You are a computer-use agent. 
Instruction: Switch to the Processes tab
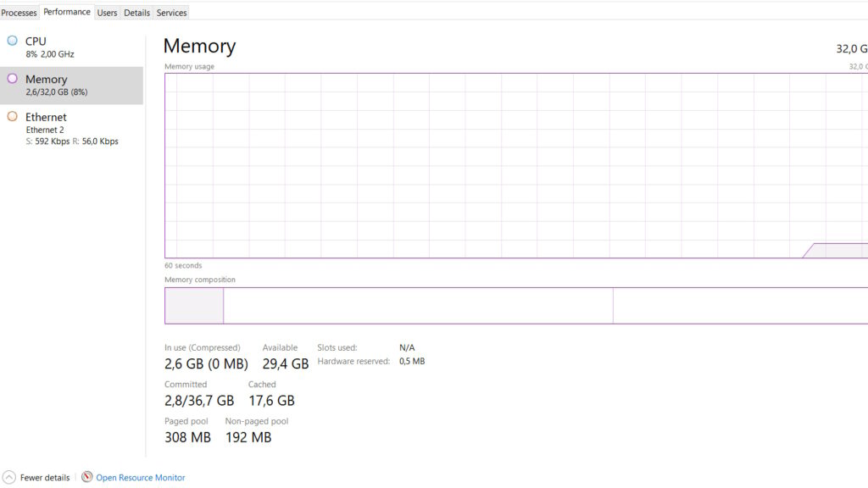[x=19, y=13]
